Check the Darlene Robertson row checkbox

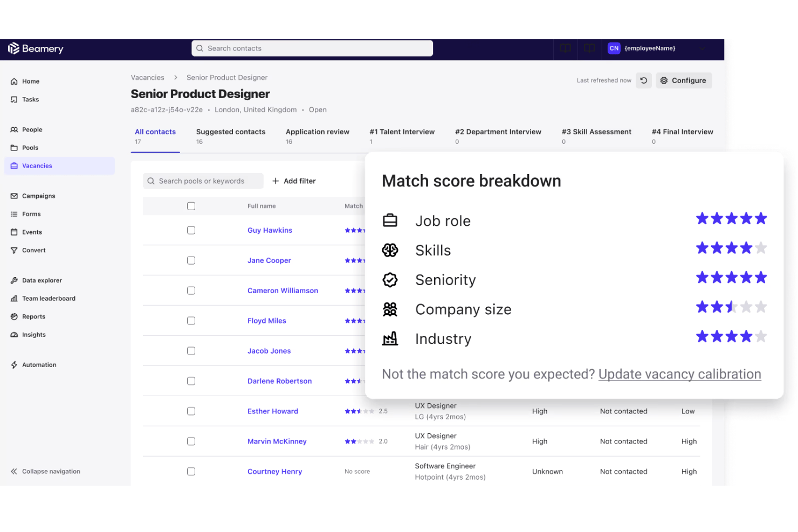[x=191, y=382]
